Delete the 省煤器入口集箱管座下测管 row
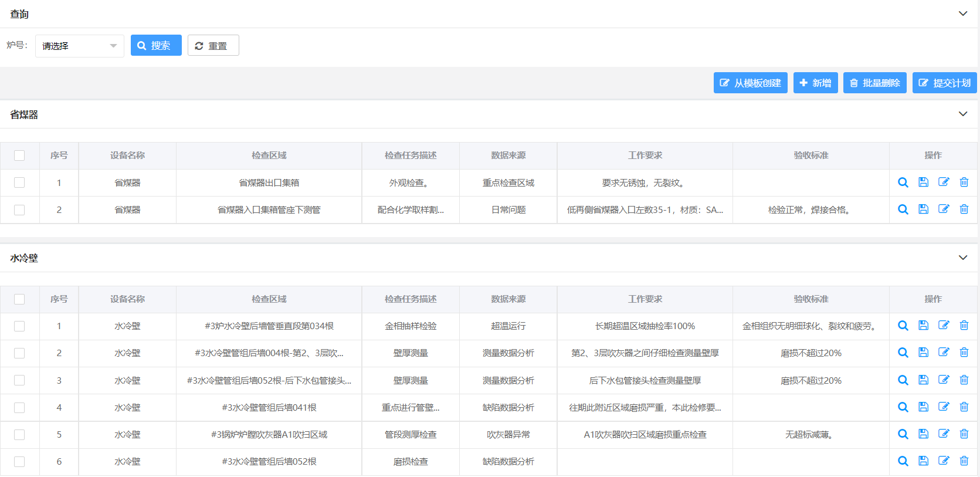The width and height of the screenshot is (980, 477). 964,209
